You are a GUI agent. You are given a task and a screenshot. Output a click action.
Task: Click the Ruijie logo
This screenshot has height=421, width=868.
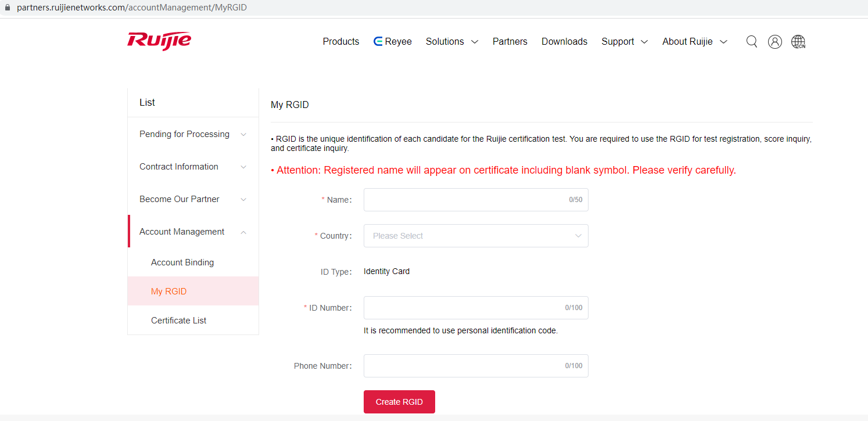[160, 41]
